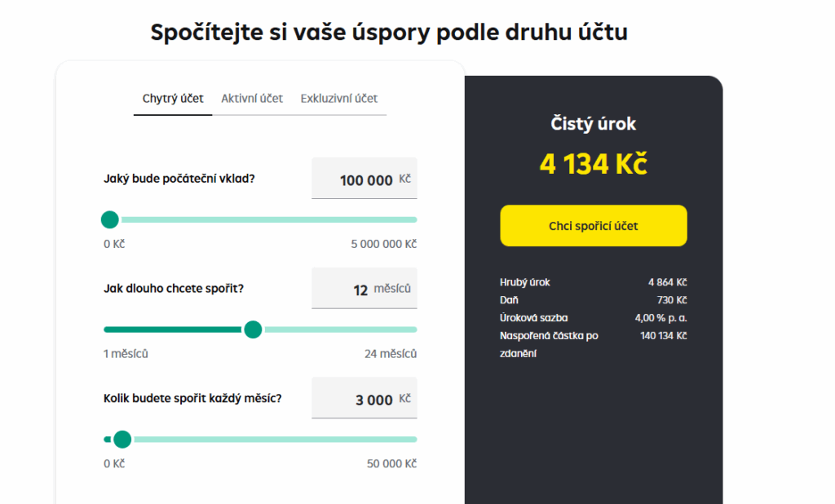Image resolution: width=835 pixels, height=504 pixels.
Task: Click the 5 000 000 Kč maximum label
Action: point(383,244)
